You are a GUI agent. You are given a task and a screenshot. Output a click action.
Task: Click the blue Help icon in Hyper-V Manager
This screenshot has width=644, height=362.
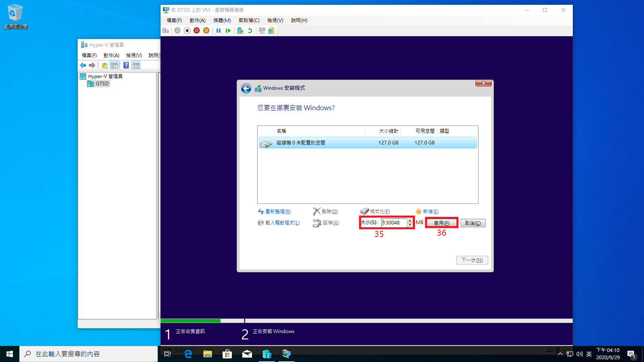[x=126, y=65]
